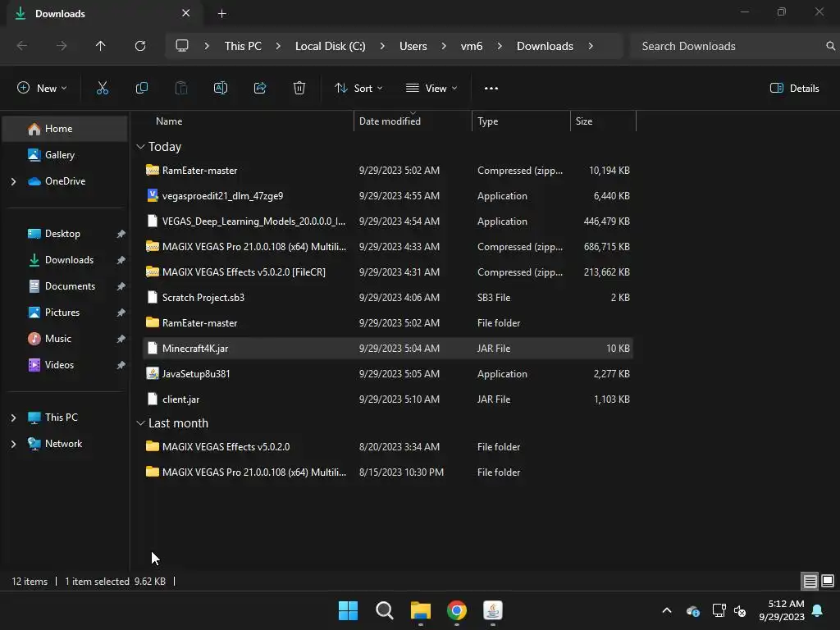
Task: Click the vm6 breadcrumb
Action: tap(472, 46)
